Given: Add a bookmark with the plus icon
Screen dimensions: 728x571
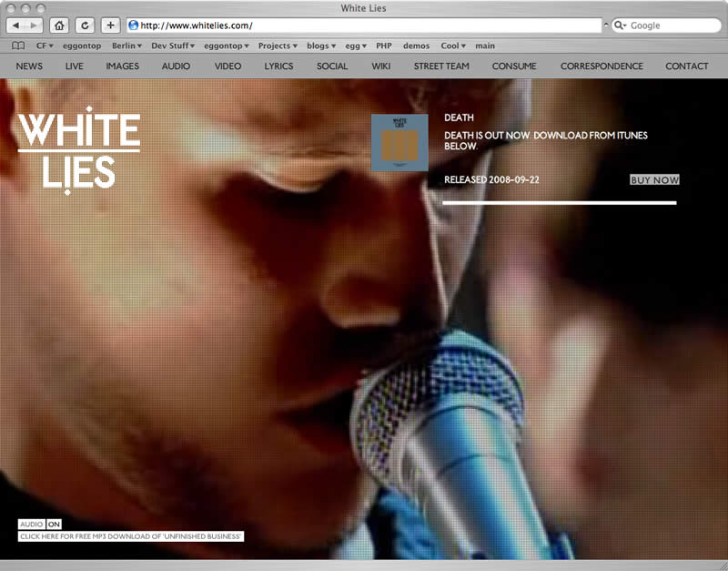Looking at the screenshot, I should tap(110, 25).
